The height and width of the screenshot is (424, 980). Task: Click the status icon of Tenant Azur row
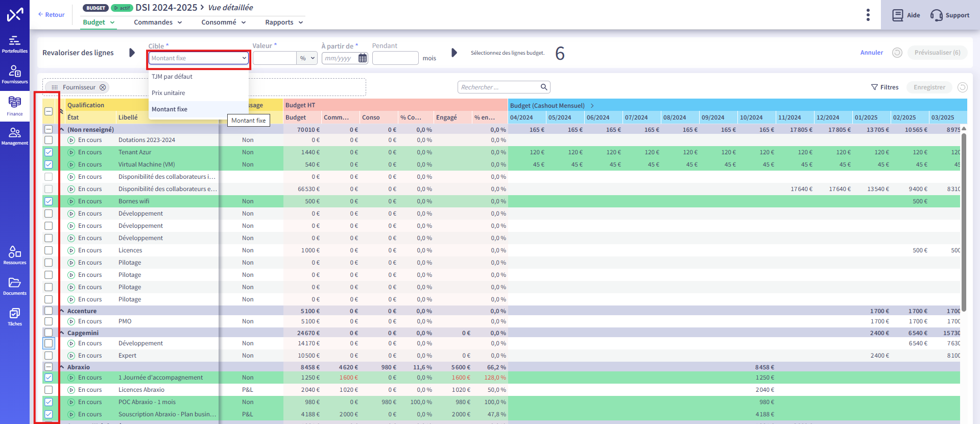(71, 152)
